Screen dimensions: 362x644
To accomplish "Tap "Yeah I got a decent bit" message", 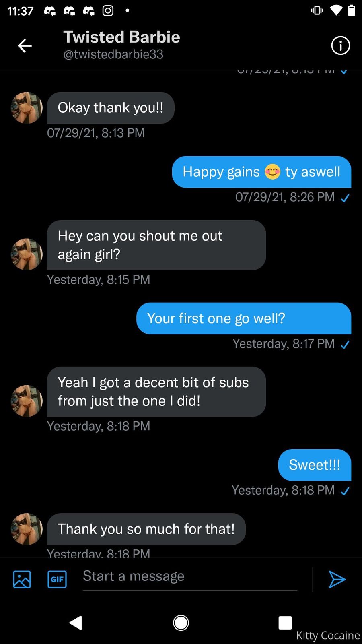I will coord(156,392).
